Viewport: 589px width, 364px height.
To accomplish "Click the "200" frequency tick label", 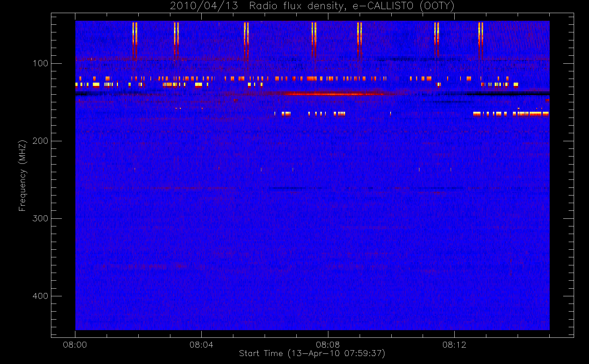I will (x=40, y=141).
